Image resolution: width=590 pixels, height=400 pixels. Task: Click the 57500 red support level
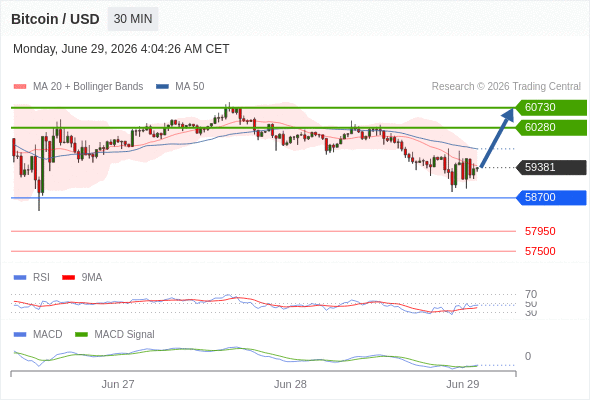[x=540, y=251]
